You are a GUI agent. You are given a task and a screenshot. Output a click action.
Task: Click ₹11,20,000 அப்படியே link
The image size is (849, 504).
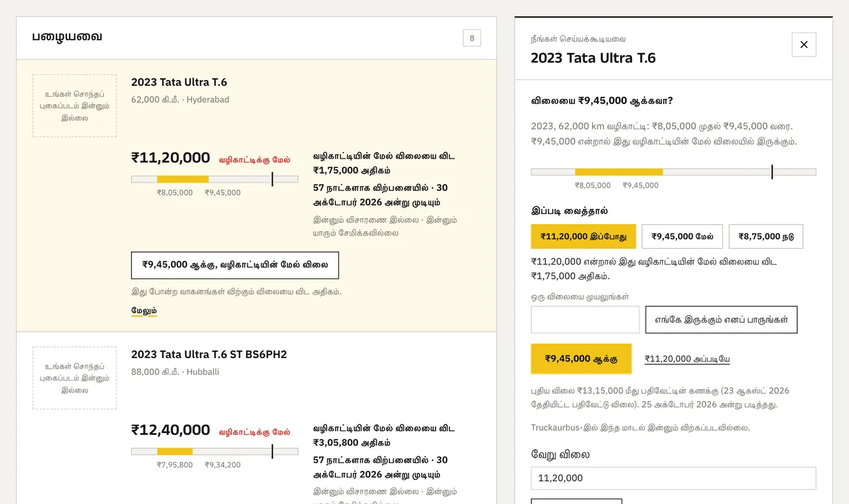click(x=687, y=359)
